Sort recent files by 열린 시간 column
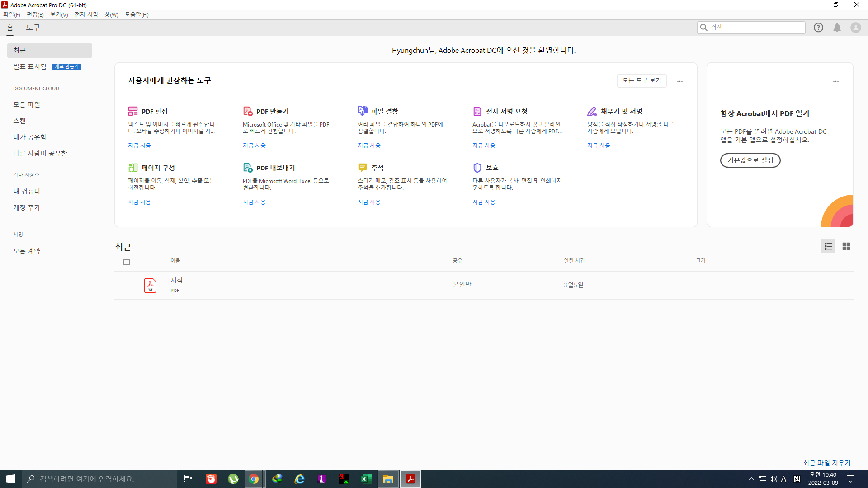This screenshot has height=488, width=868. coord(574,261)
